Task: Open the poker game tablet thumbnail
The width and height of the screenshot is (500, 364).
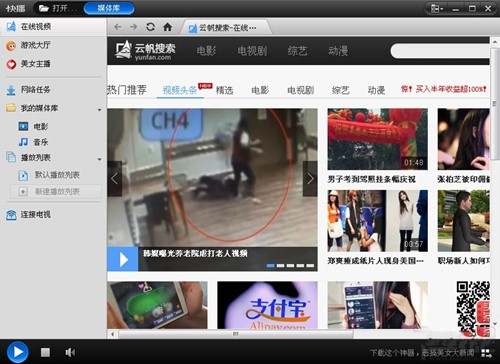Action: click(x=157, y=305)
